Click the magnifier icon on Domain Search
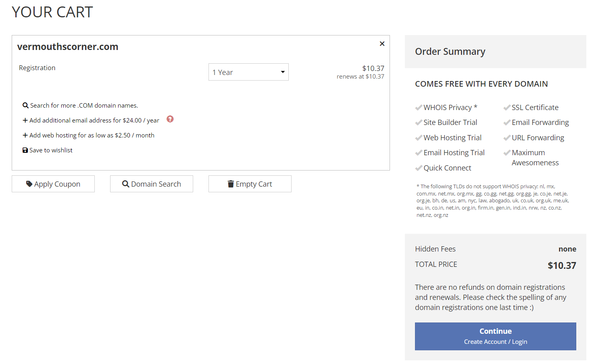 [x=126, y=184]
